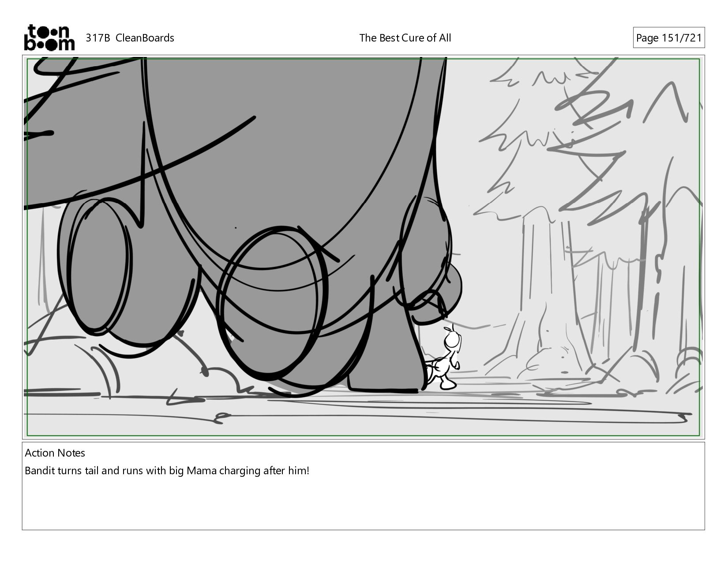Select the 'Action Notes' heading
Image resolution: width=728 pixels, height=563 pixels.
(x=55, y=453)
